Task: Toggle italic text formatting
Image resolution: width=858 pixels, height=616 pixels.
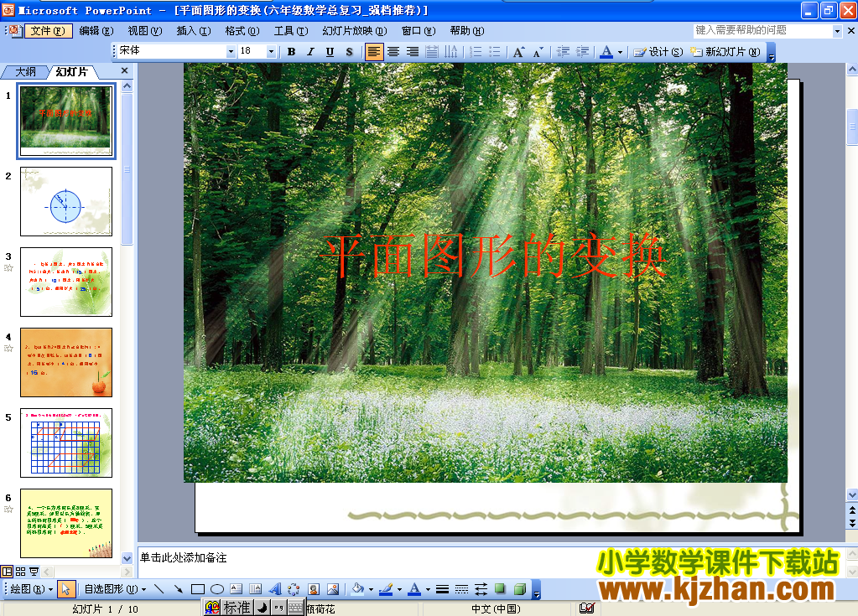Action: [x=310, y=52]
